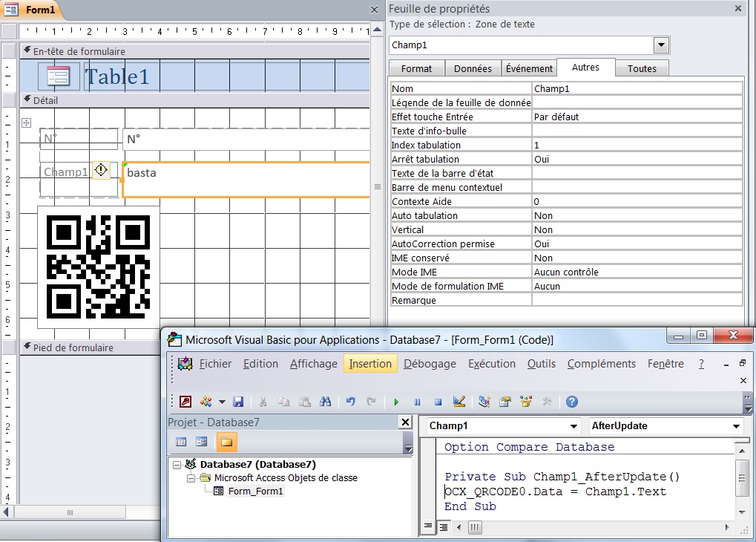The height and width of the screenshot is (542, 756).
Task: Switch to the Format tab
Action: pos(416,68)
